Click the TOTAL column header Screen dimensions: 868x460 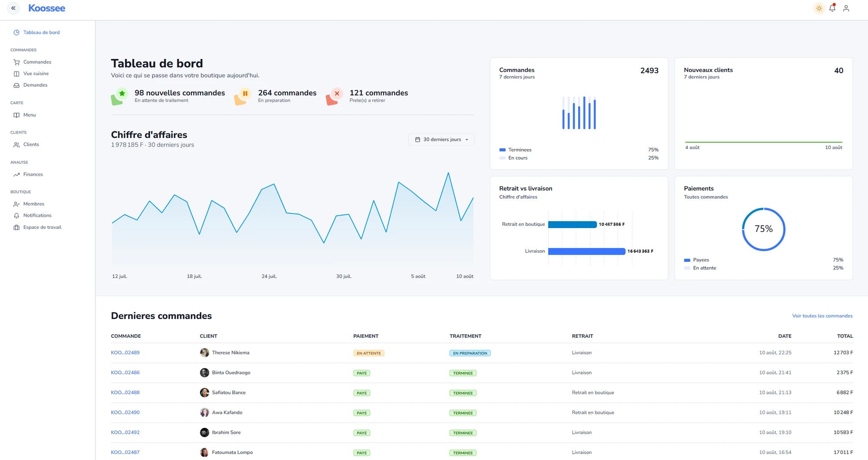[x=845, y=336]
